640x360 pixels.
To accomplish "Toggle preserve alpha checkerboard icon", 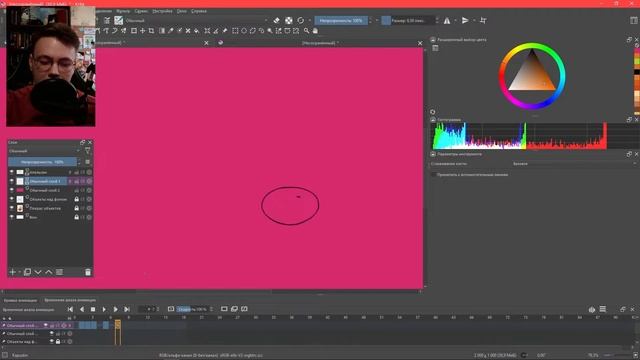I will 289,20.
